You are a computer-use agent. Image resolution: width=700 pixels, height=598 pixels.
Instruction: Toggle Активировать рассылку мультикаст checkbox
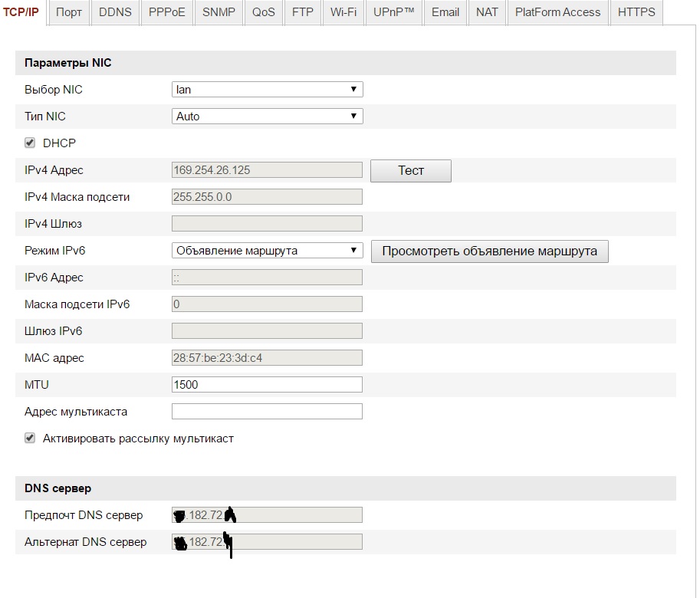click(x=31, y=439)
